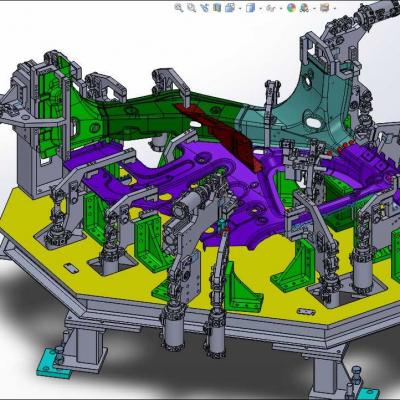Click the Hide/Show Items glasses icon
Viewport: 400px width, 400px height.
(x=271, y=8)
